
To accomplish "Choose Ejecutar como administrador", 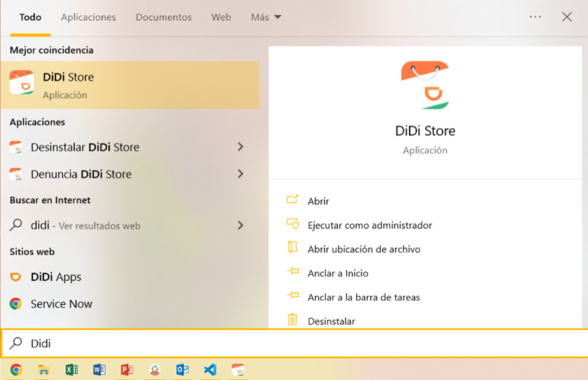I will click(x=370, y=225).
